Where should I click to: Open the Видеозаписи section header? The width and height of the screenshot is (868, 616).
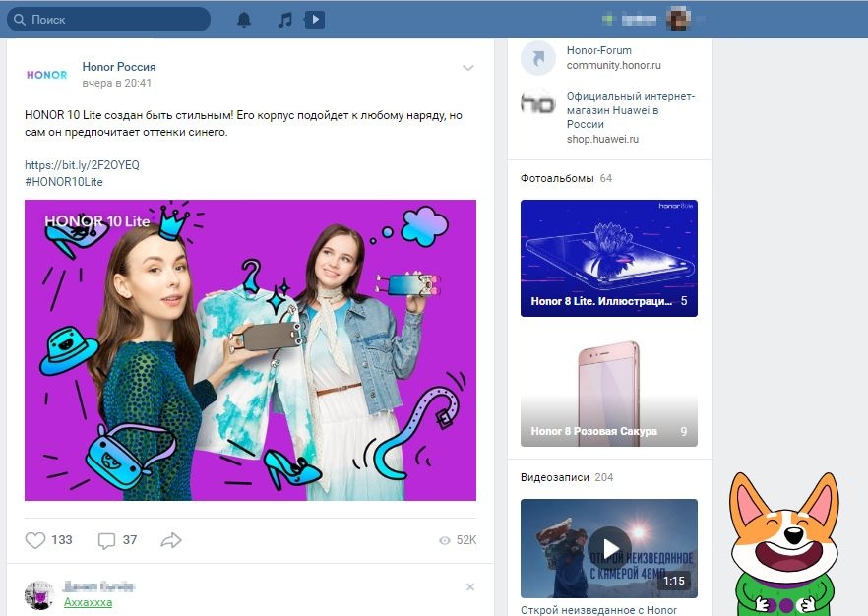555,477
